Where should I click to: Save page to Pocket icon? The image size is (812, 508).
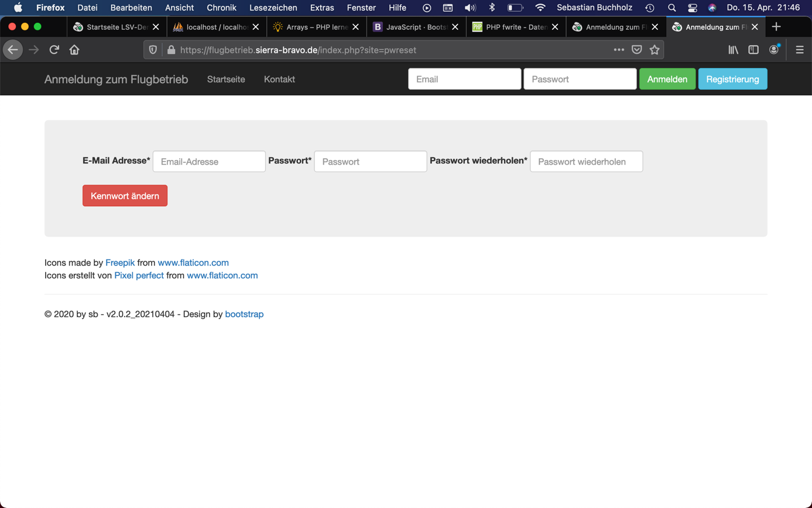(x=637, y=50)
